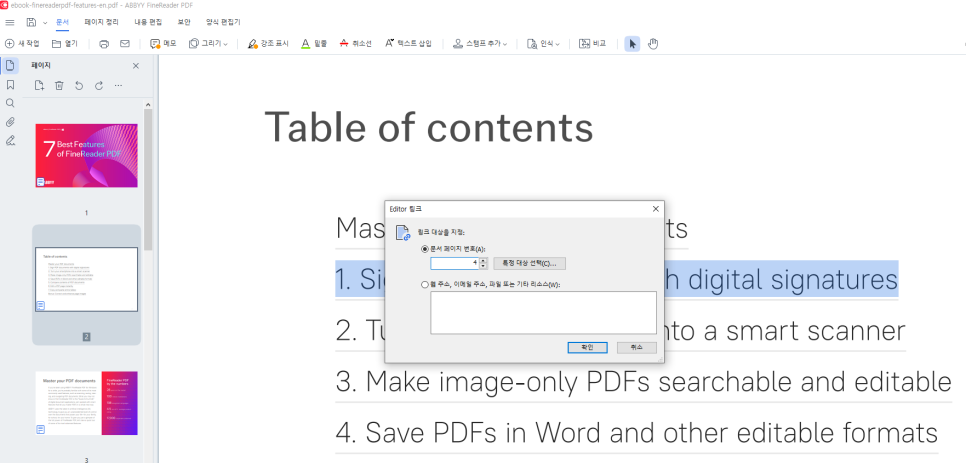Close the Editor 링크 dialog
966x463 pixels.
pyautogui.click(x=656, y=209)
